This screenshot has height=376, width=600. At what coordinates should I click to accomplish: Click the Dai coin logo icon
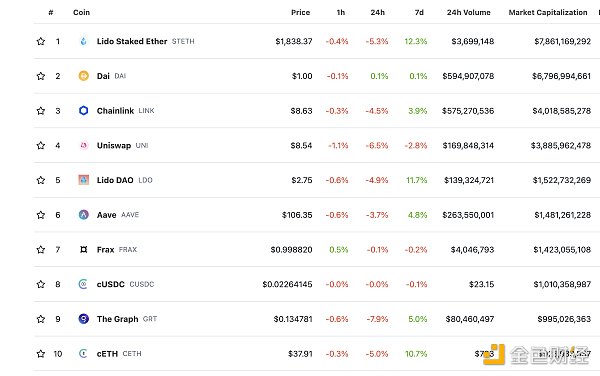pyautogui.click(x=83, y=76)
